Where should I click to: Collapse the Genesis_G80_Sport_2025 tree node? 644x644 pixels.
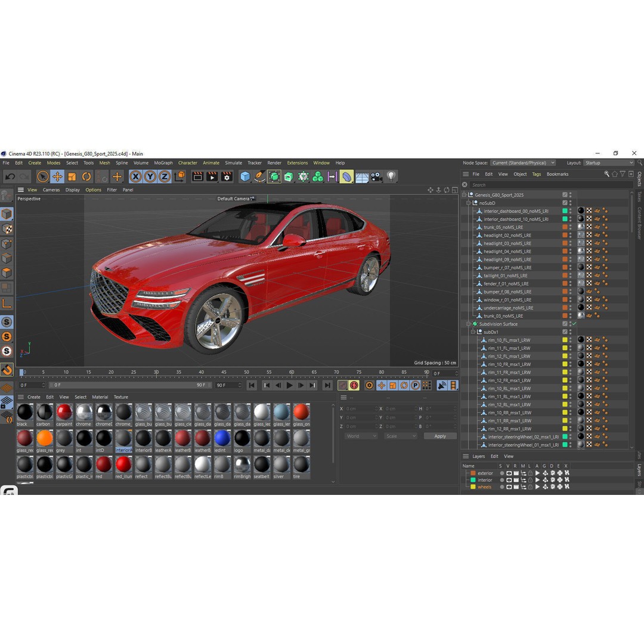pos(464,194)
